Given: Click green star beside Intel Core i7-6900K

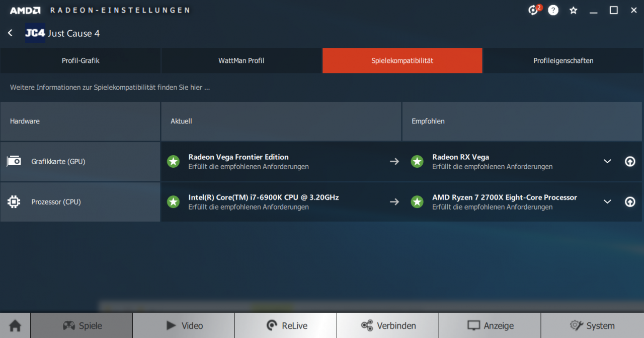Looking at the screenshot, I should (174, 202).
